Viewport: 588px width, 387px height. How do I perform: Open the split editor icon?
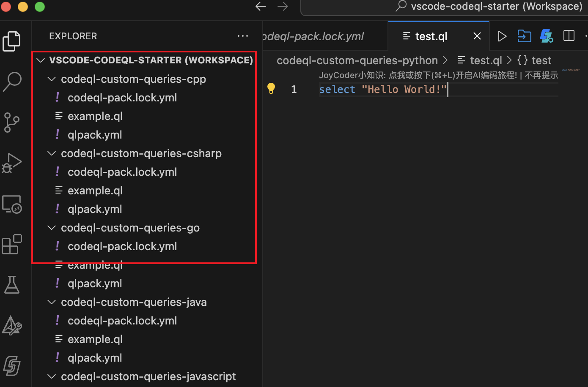pos(569,36)
